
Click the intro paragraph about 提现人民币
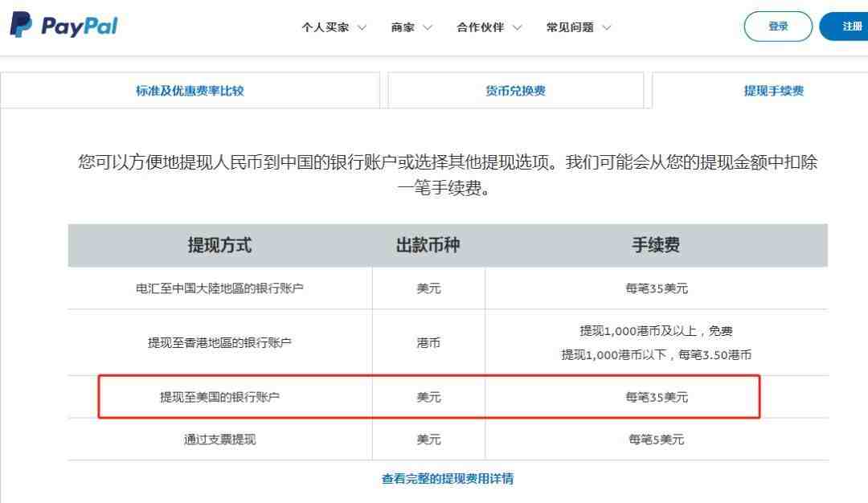click(448, 175)
